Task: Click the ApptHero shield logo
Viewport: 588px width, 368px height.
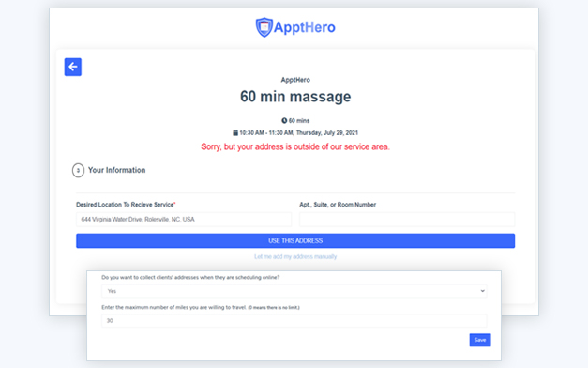Action: point(264,27)
